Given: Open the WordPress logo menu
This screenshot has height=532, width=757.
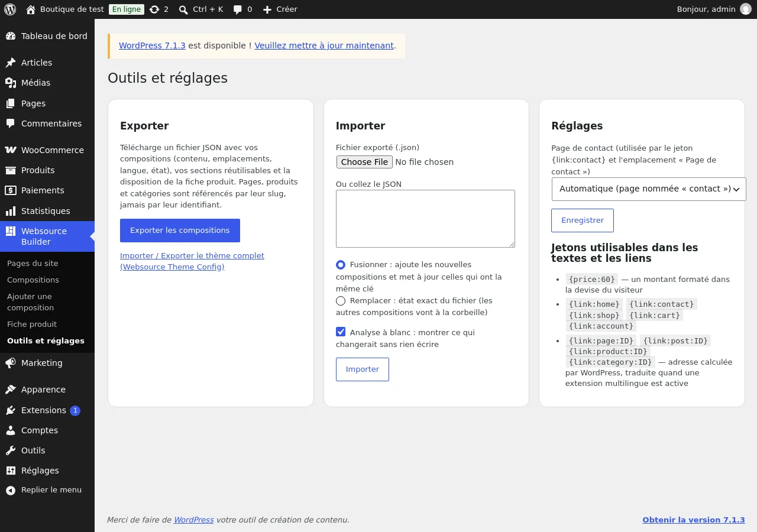Looking at the screenshot, I should (10, 9).
